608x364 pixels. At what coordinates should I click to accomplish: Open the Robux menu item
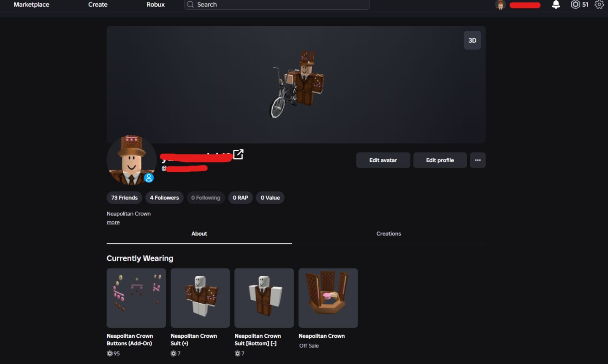click(155, 5)
